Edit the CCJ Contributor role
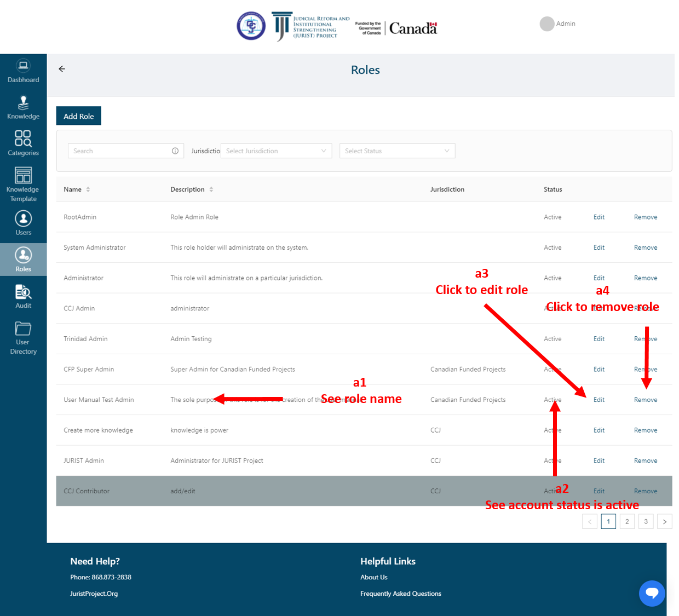Image resolution: width=679 pixels, height=616 pixels. coord(599,491)
